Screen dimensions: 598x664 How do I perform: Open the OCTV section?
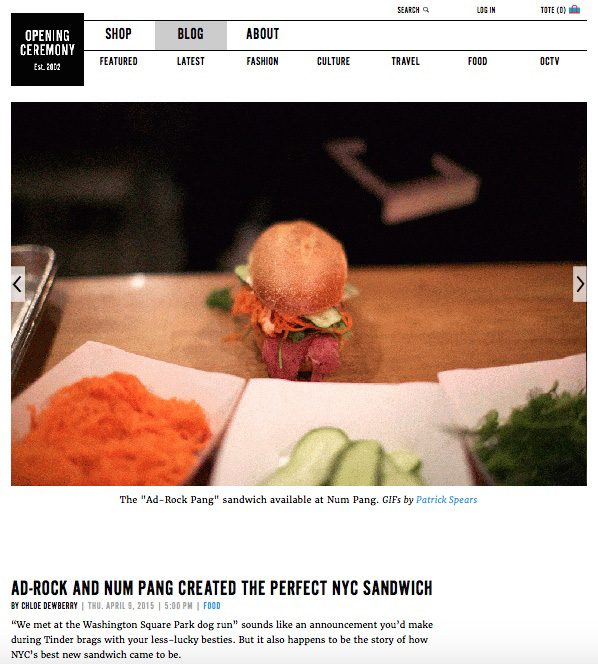550,61
